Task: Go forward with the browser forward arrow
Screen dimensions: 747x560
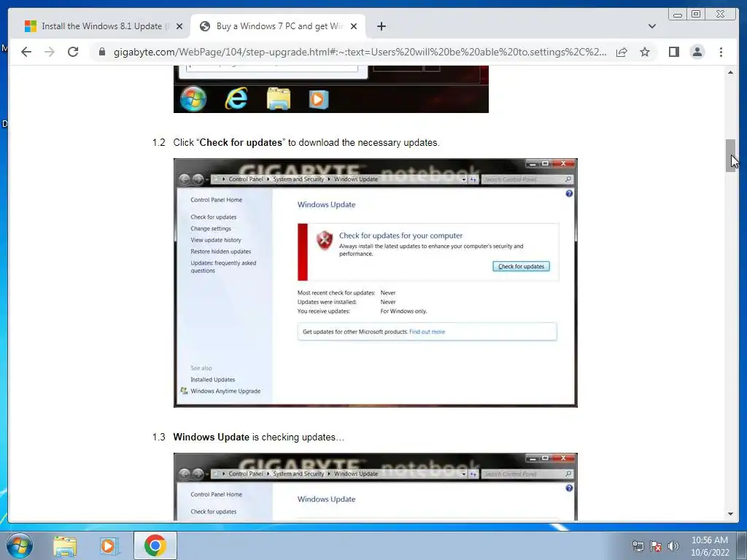Action: tap(50, 52)
